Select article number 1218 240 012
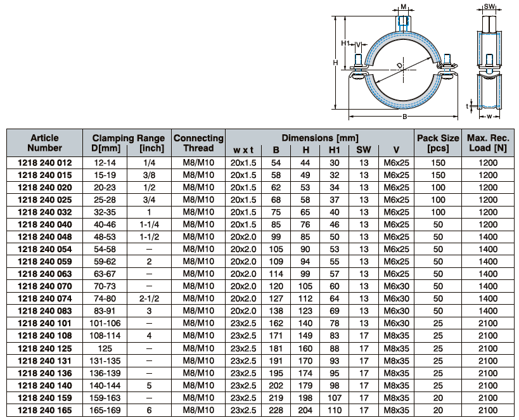Image resolution: width=519 pixels, height=420 pixels. [x=44, y=163]
